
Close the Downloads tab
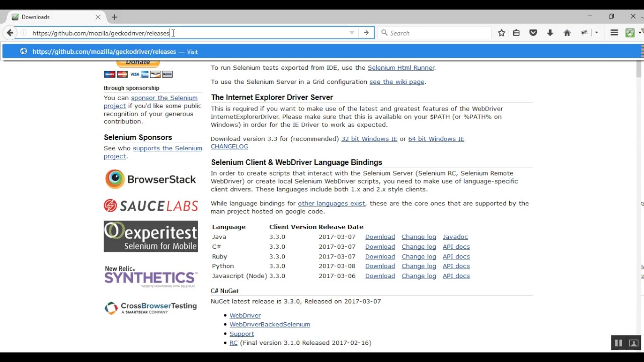[x=98, y=17]
